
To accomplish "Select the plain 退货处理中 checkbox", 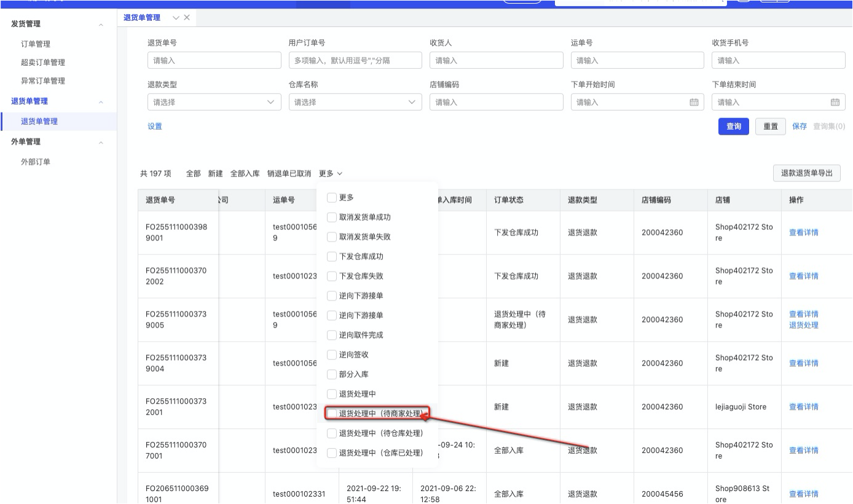I will (332, 394).
